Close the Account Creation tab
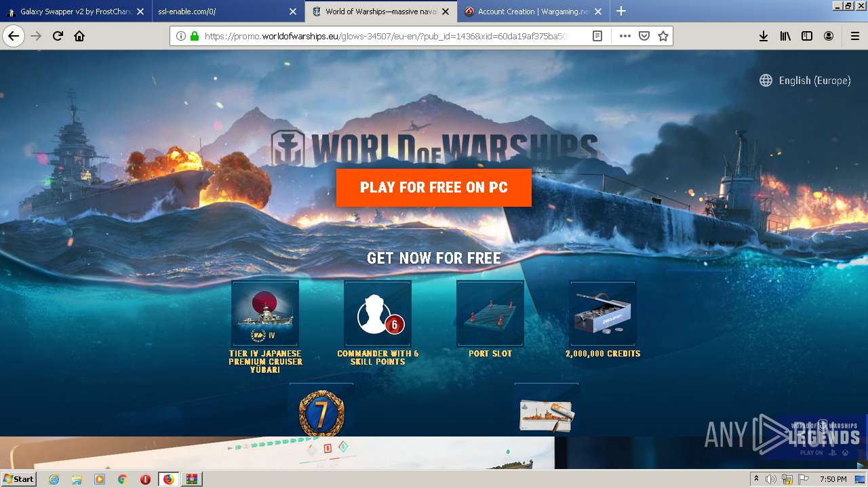 (598, 12)
